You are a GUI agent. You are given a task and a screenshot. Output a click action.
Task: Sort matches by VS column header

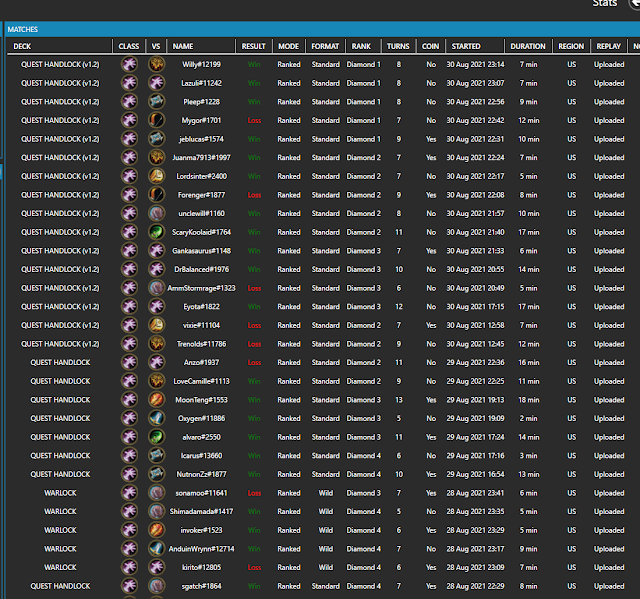coord(156,46)
